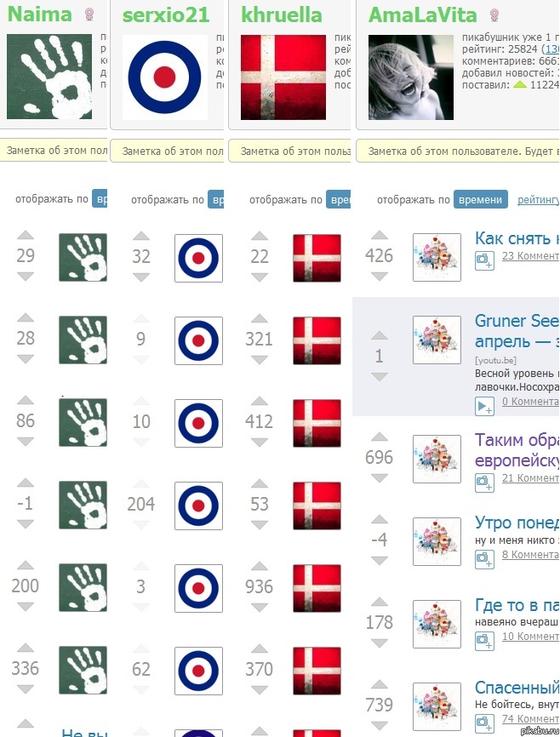This screenshot has width=560, height=737.
Task: Open roundel thumbnail of post rated 204
Action: click(x=198, y=506)
